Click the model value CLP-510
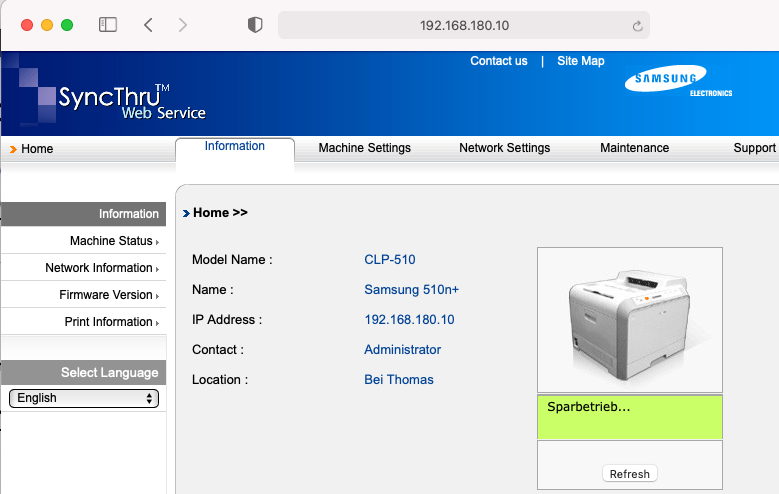The height and width of the screenshot is (494, 779). (x=390, y=259)
